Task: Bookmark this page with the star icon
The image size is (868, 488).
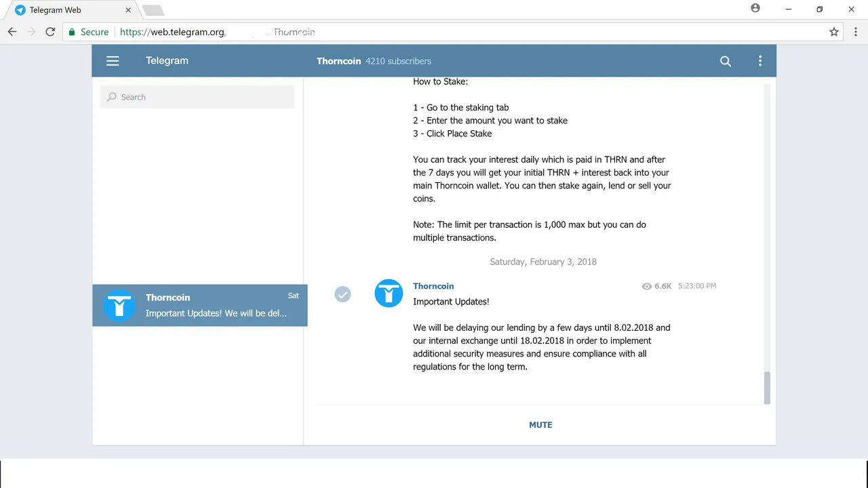Action: point(834,32)
